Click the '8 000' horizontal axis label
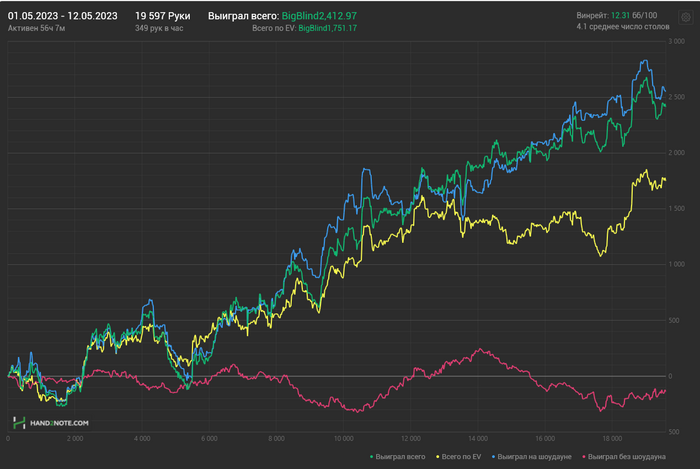This screenshot has width=700, height=469. 276,439
